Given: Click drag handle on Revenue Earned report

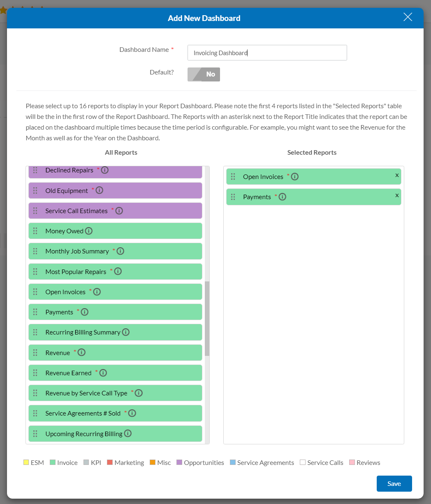Looking at the screenshot, I should coord(35,373).
